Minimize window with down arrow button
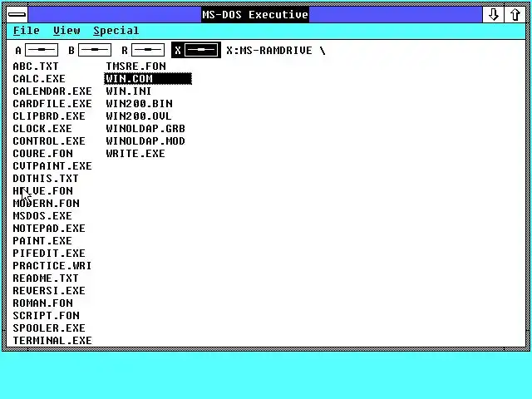Screen dimensions: 532x399 pos(493,15)
